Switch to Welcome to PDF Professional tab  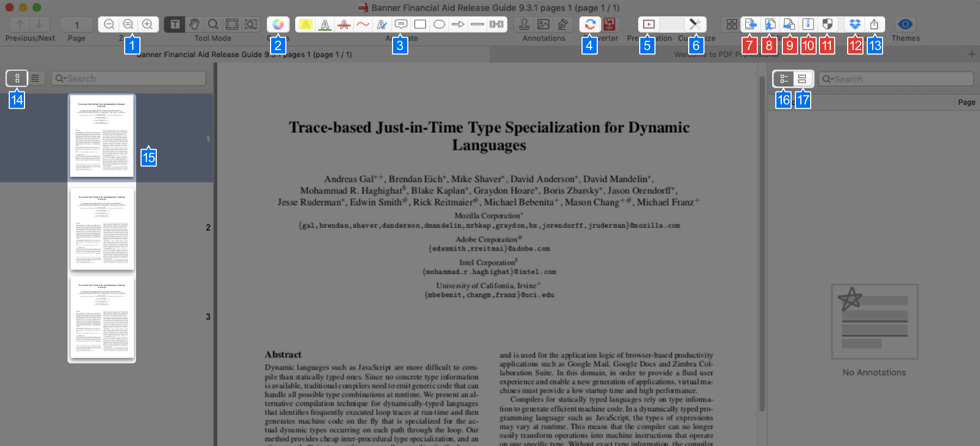(727, 54)
